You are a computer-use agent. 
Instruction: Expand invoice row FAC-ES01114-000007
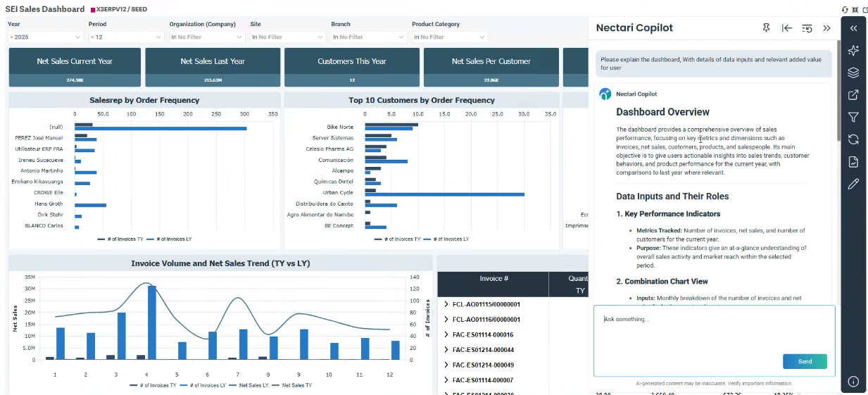(446, 380)
